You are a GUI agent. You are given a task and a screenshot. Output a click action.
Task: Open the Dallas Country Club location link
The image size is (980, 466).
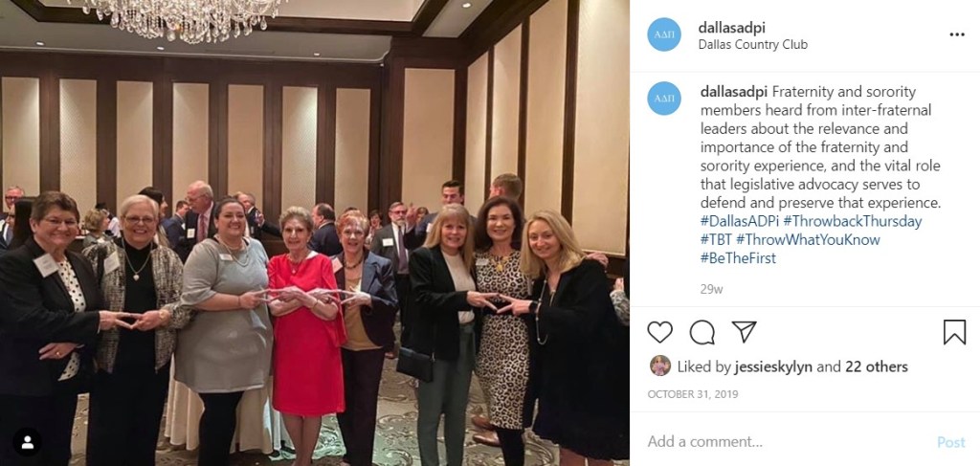pyautogui.click(x=752, y=44)
